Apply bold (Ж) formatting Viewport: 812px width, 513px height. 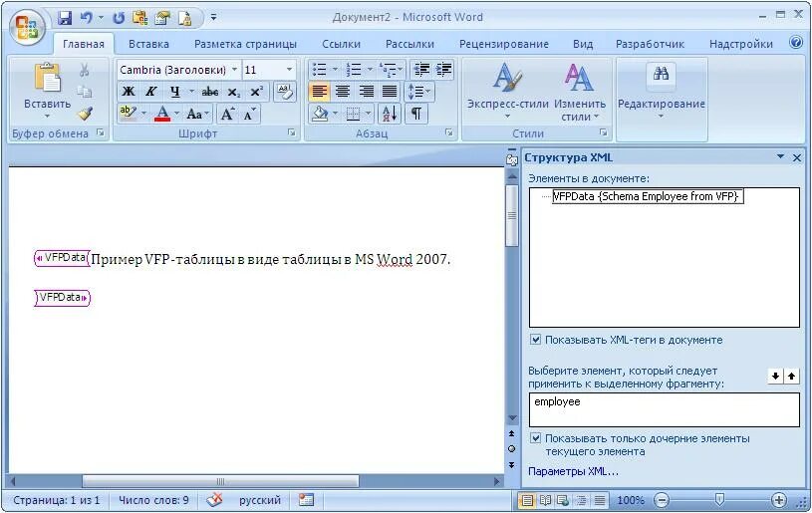[x=128, y=92]
